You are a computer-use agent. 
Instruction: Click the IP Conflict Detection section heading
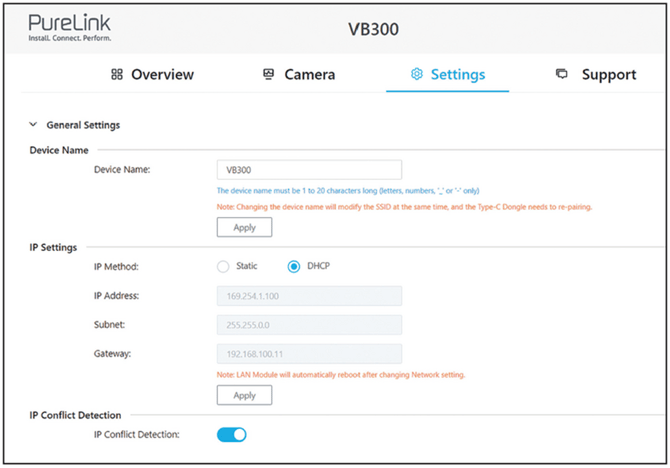coord(75,415)
